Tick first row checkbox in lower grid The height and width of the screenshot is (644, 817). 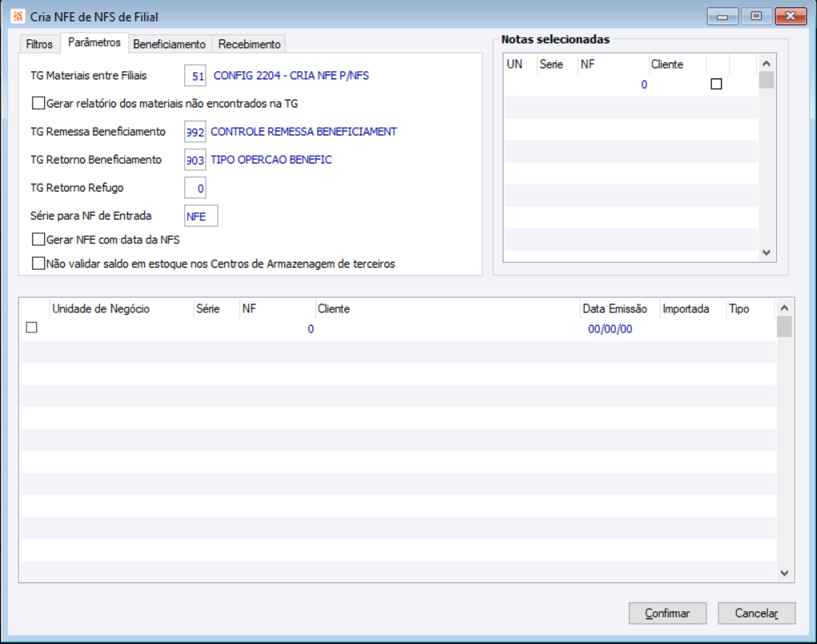(x=32, y=328)
